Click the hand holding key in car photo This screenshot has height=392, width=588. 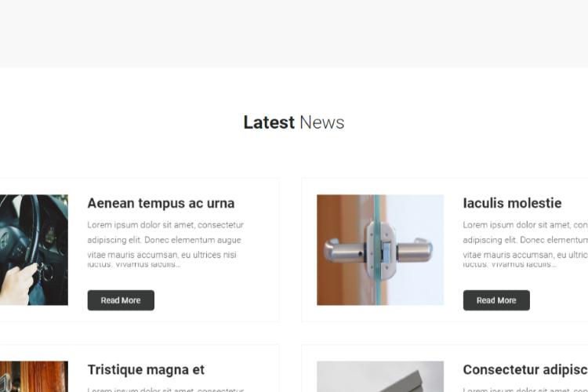pyautogui.click(x=17, y=282)
